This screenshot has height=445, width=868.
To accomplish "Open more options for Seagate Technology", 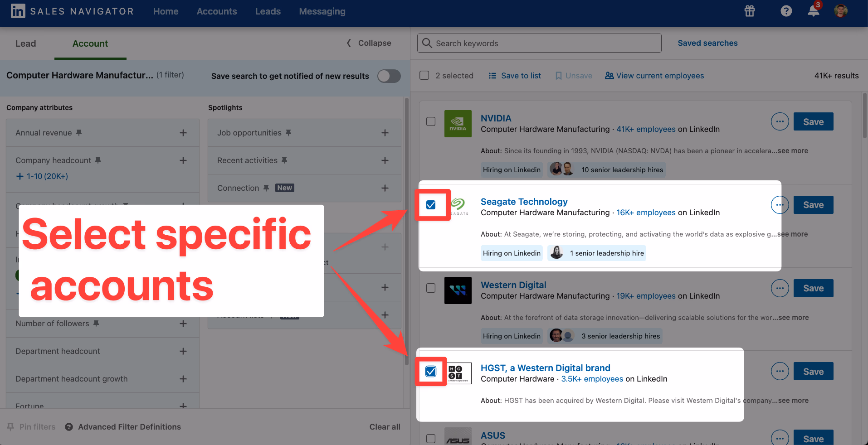I will pos(780,205).
